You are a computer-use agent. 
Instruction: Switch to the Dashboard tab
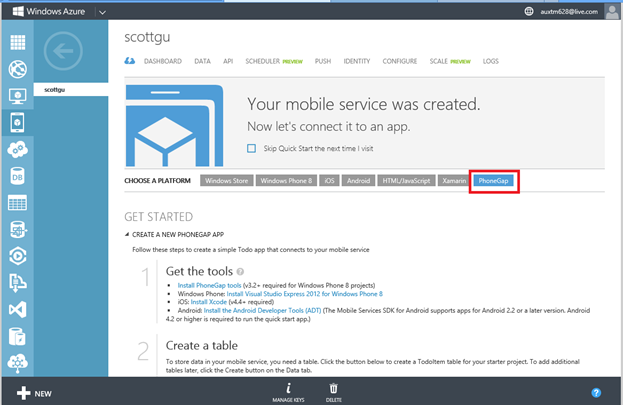click(x=163, y=61)
